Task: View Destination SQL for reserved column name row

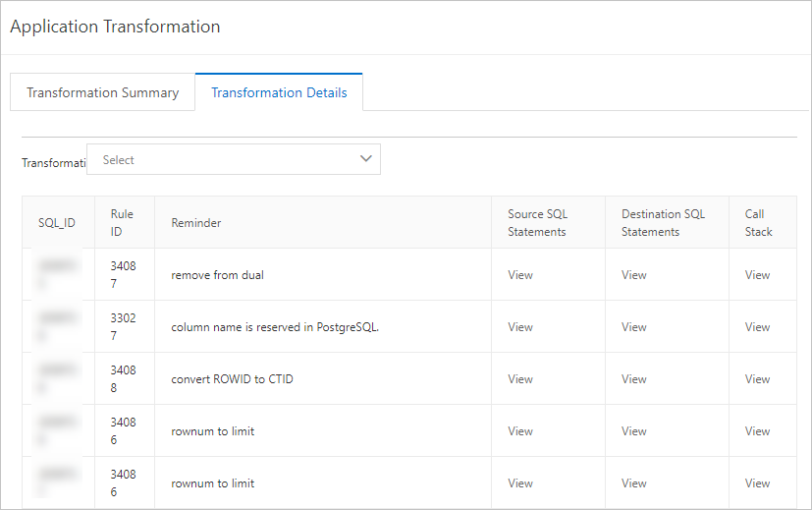Action: (x=634, y=327)
